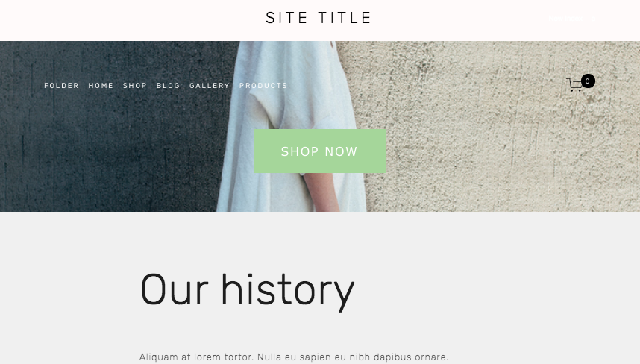This screenshot has width=640, height=364.
Task: Click the cart item count badge
Action: (588, 81)
